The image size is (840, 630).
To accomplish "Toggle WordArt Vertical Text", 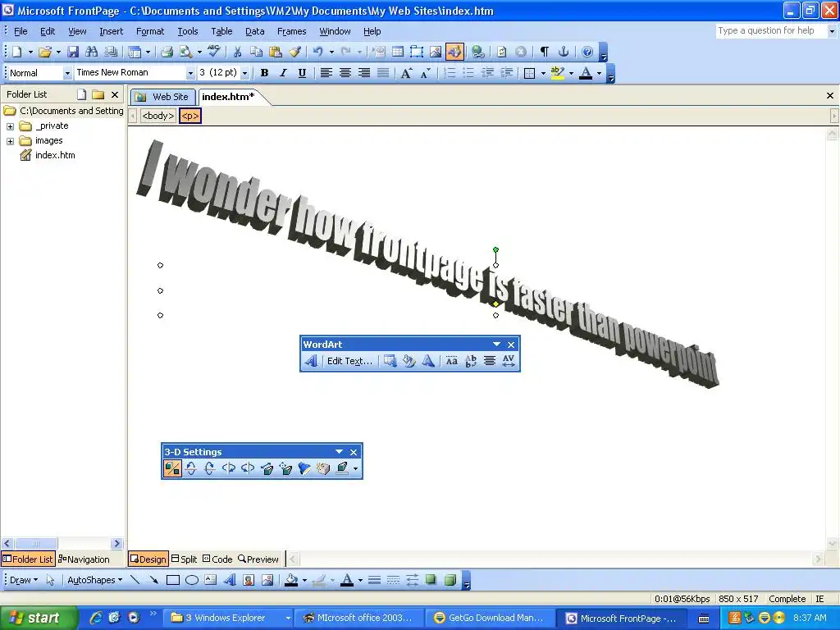I will point(471,361).
